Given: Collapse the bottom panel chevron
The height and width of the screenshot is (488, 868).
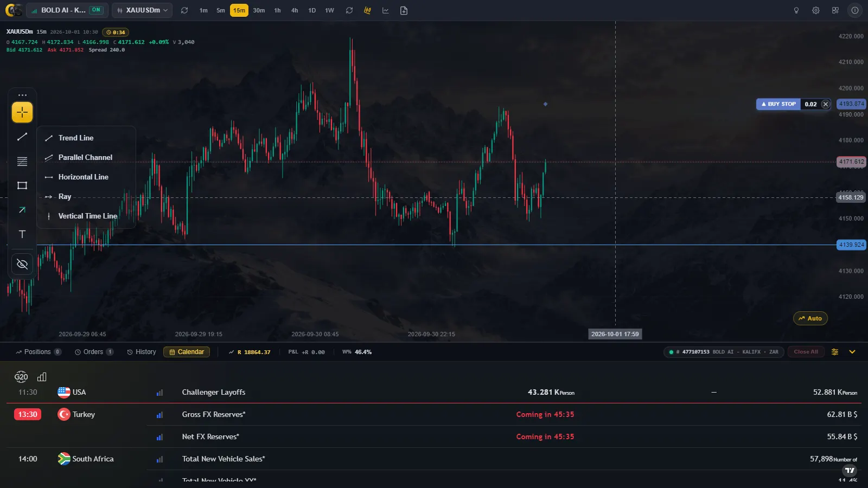Looking at the screenshot, I should click(x=852, y=352).
